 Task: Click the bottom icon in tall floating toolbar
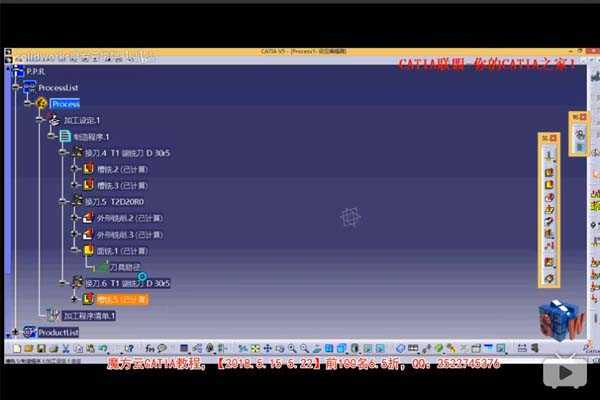(x=549, y=278)
